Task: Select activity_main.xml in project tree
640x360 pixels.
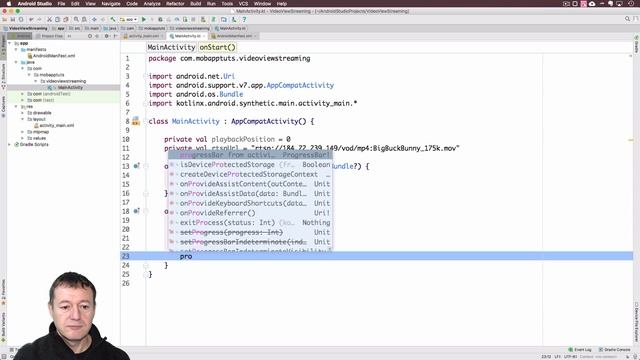Action: 54,125
